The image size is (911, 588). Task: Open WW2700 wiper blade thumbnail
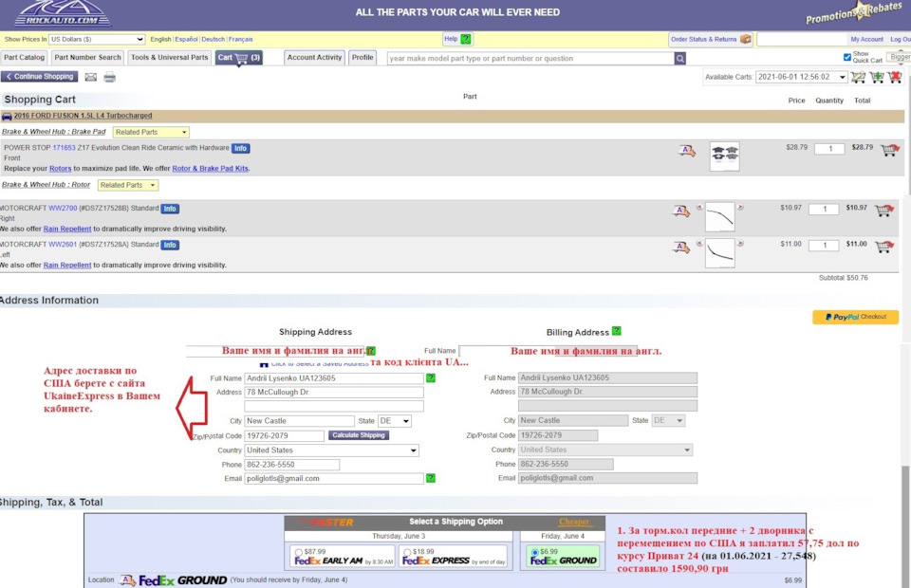720,217
